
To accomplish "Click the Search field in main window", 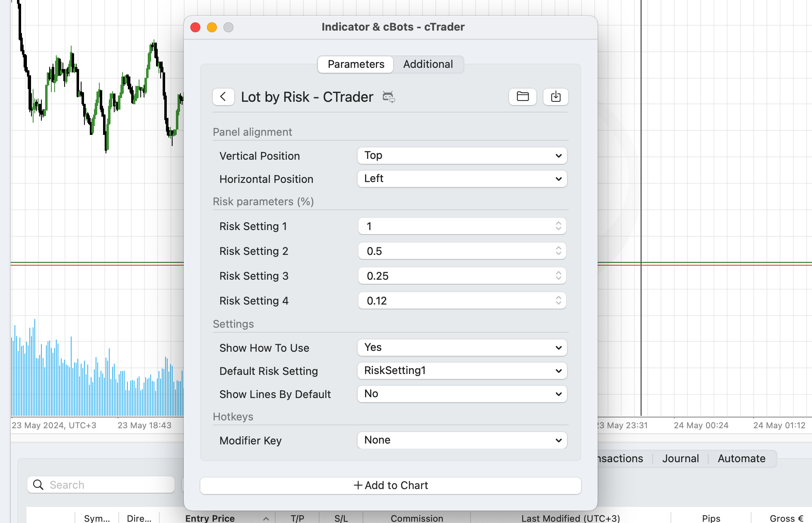I will 101,485.
